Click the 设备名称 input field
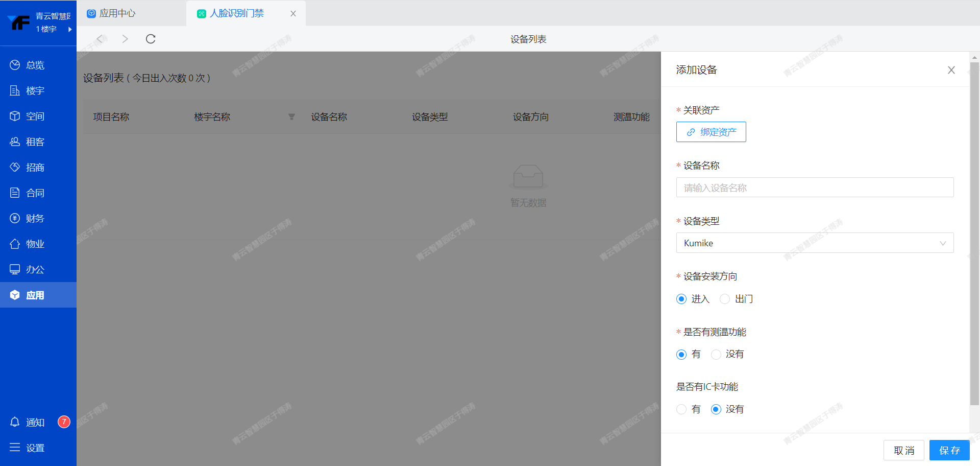Screen dimensions: 980x466 click(815, 188)
